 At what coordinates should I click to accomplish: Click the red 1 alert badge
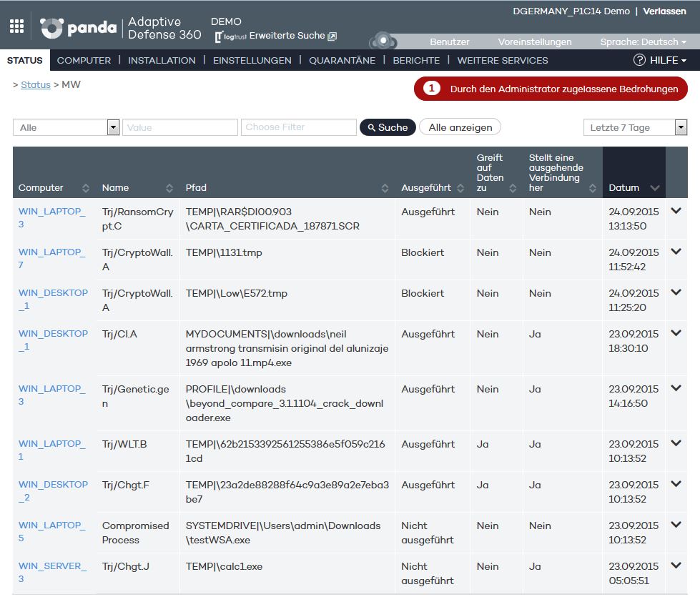(x=430, y=89)
